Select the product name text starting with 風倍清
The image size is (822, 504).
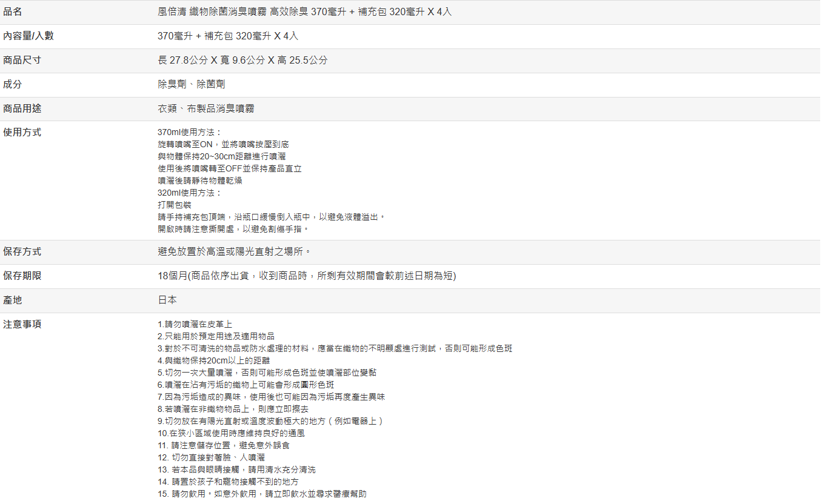304,12
